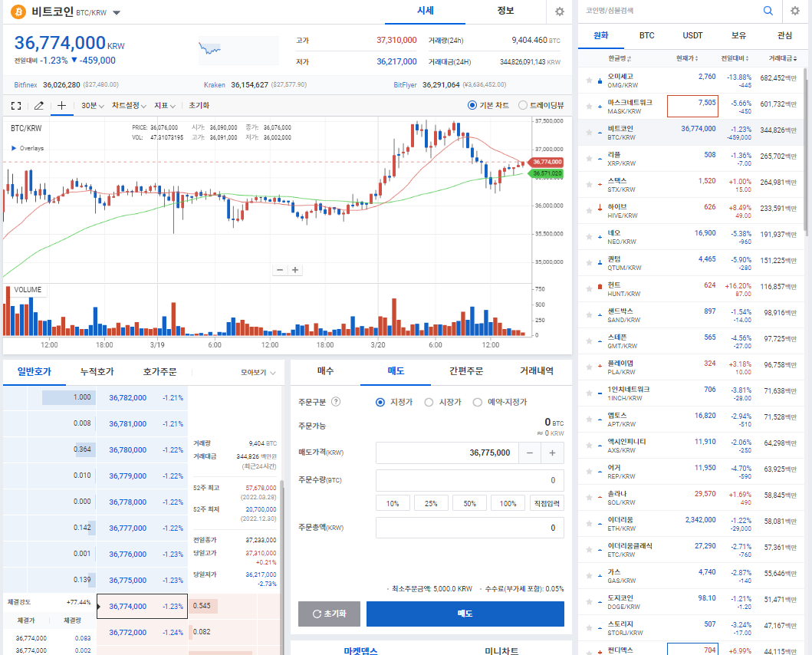Switch to 정보 tab
Screen dimensions: 812x655
(x=505, y=11)
